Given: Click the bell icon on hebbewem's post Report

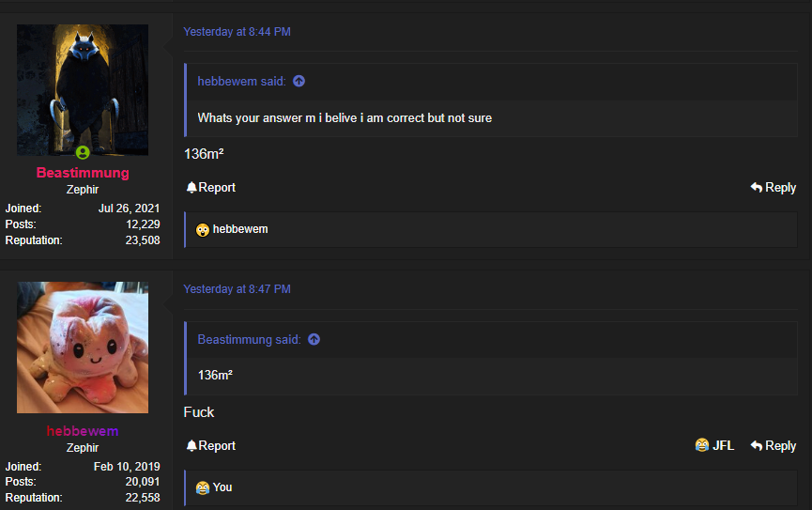Looking at the screenshot, I should [192, 446].
